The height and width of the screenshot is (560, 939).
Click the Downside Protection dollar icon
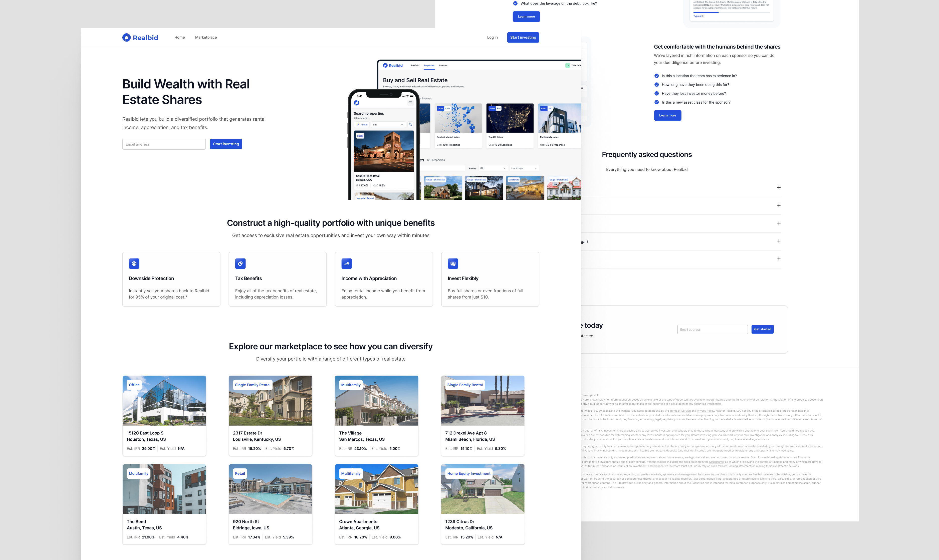(134, 263)
